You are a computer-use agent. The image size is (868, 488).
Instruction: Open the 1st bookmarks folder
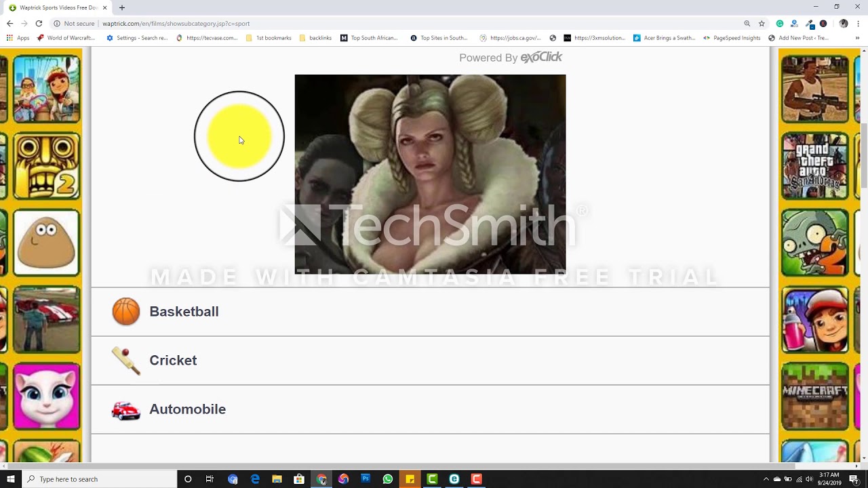[269, 38]
